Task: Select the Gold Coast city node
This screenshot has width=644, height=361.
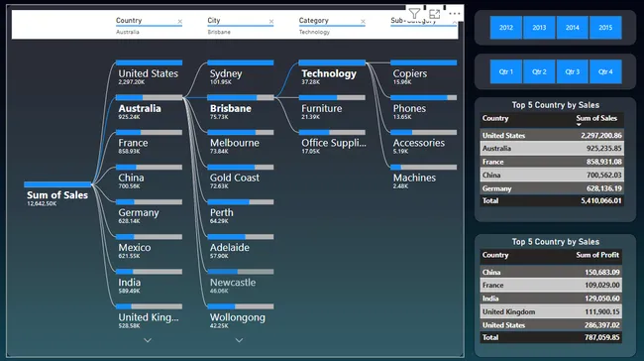Action: point(241,178)
